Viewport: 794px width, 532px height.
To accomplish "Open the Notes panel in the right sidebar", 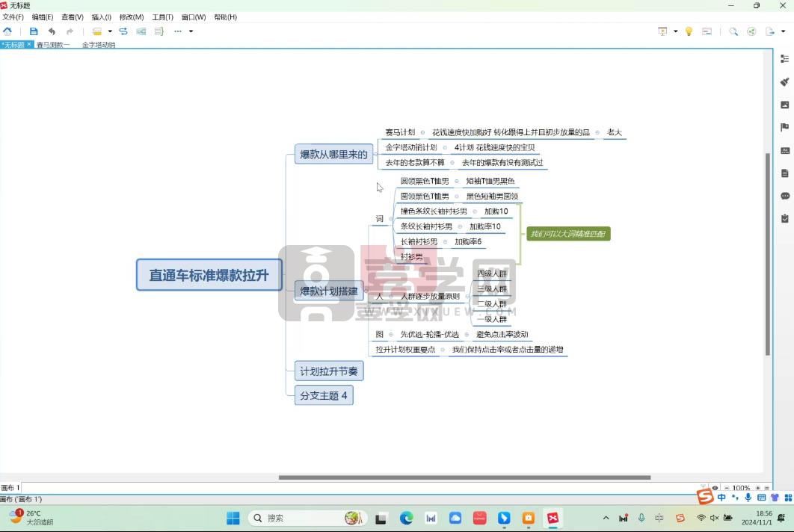I will (x=784, y=173).
